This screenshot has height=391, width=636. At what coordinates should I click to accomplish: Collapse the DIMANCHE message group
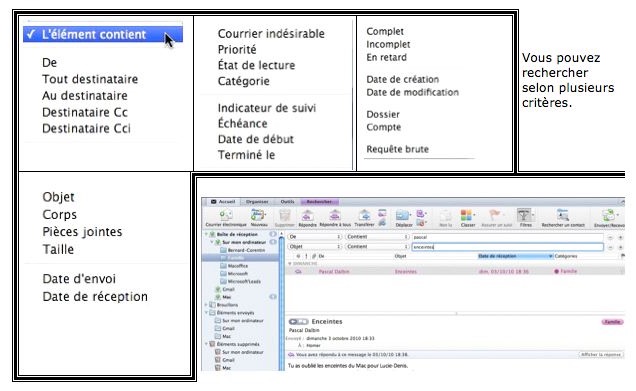pos(290,264)
